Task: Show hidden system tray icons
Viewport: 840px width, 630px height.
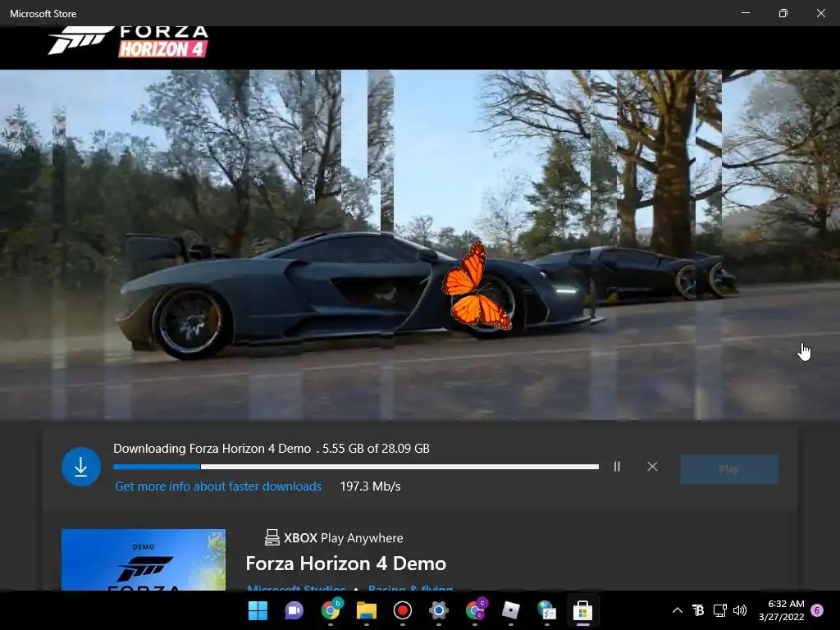Action: pos(677,610)
